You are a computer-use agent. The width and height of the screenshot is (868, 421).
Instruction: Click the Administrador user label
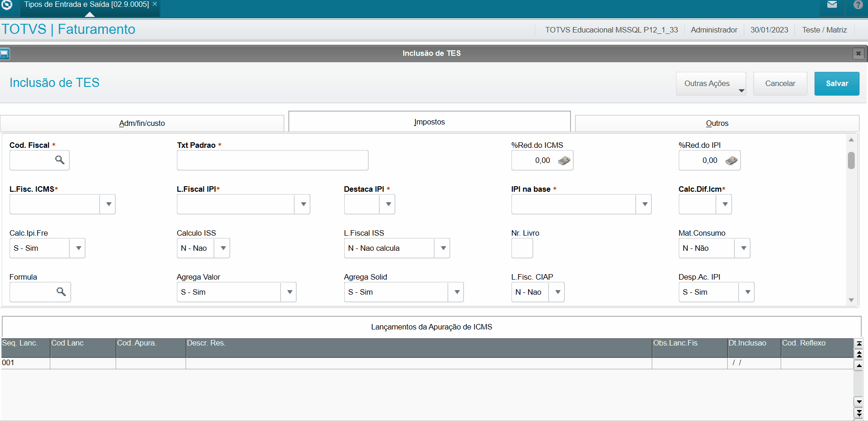714,30
